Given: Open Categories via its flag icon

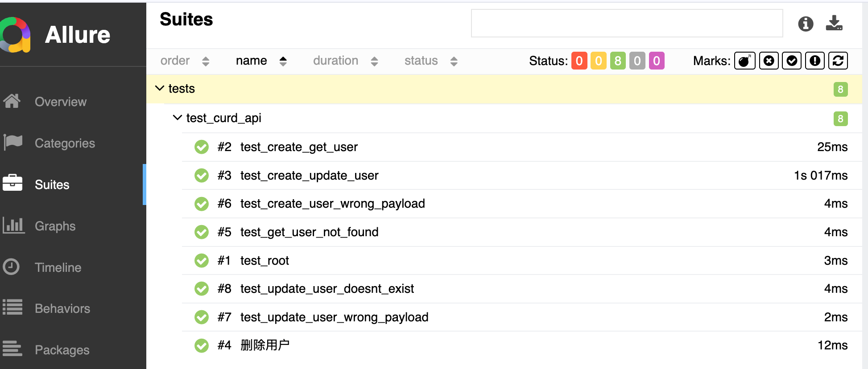Looking at the screenshot, I should point(12,143).
